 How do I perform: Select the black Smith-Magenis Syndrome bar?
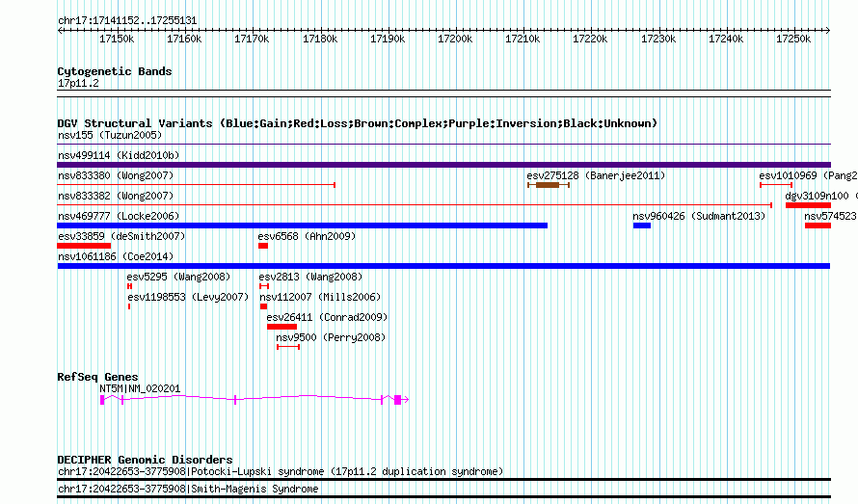(x=443, y=496)
